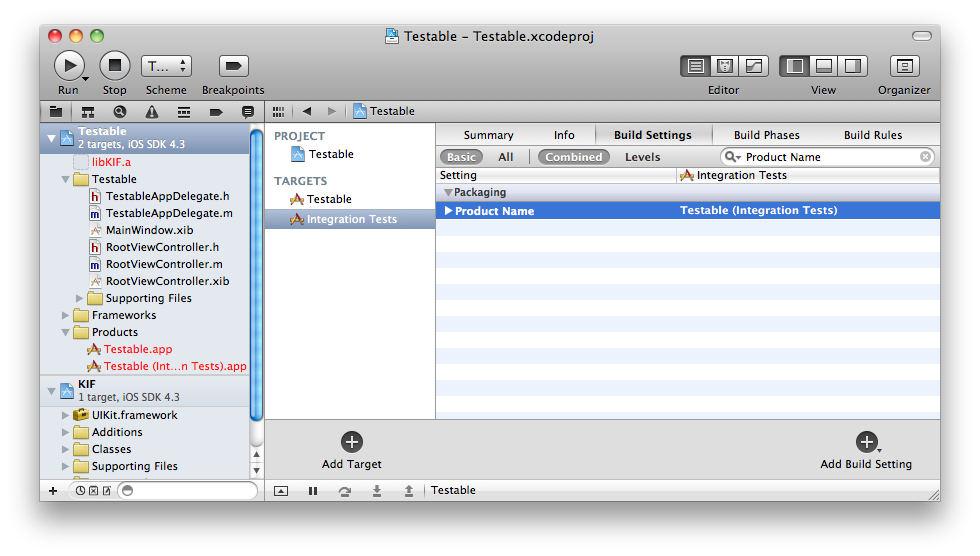Go back in editor history
The image size is (980, 556).
pos(307,111)
